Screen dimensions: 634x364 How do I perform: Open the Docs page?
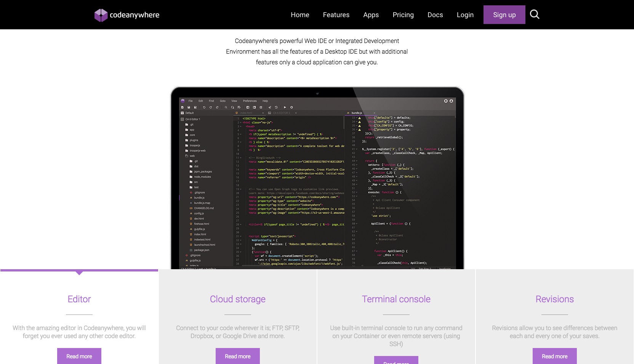(x=435, y=15)
